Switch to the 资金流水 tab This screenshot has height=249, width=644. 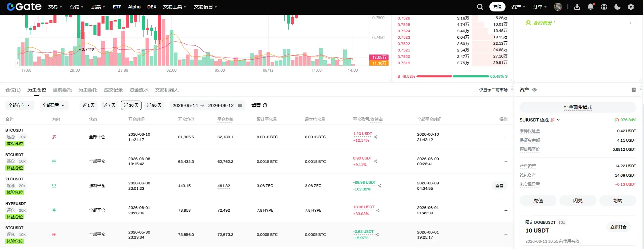tap(139, 90)
